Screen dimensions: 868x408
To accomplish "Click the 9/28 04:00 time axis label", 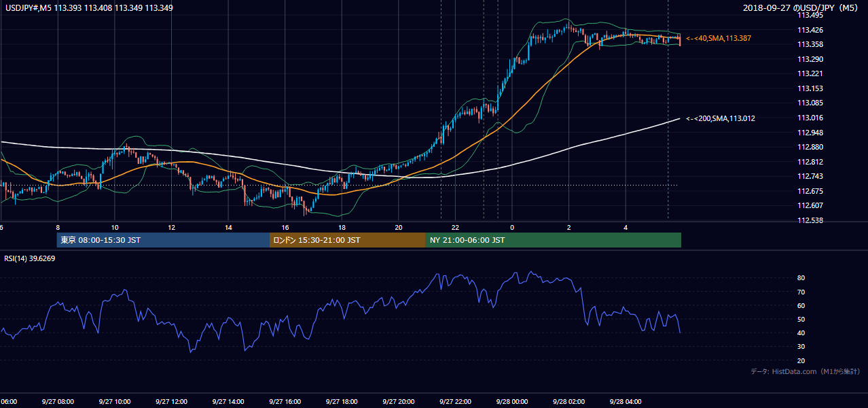I will (626, 402).
